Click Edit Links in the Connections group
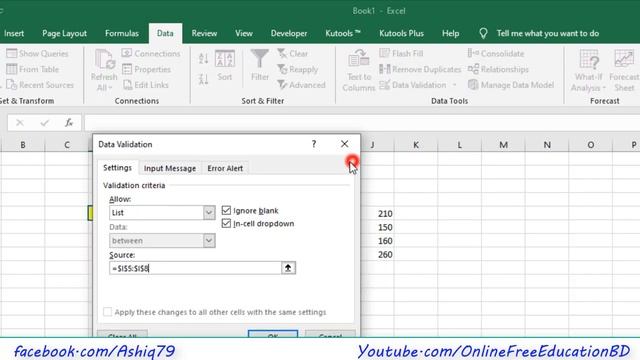 (x=145, y=85)
